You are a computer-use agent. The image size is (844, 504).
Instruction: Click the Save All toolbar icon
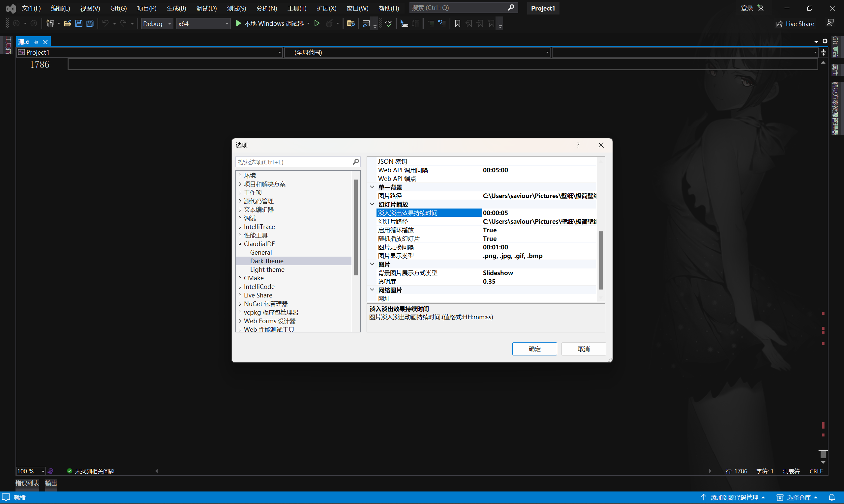pyautogui.click(x=90, y=23)
